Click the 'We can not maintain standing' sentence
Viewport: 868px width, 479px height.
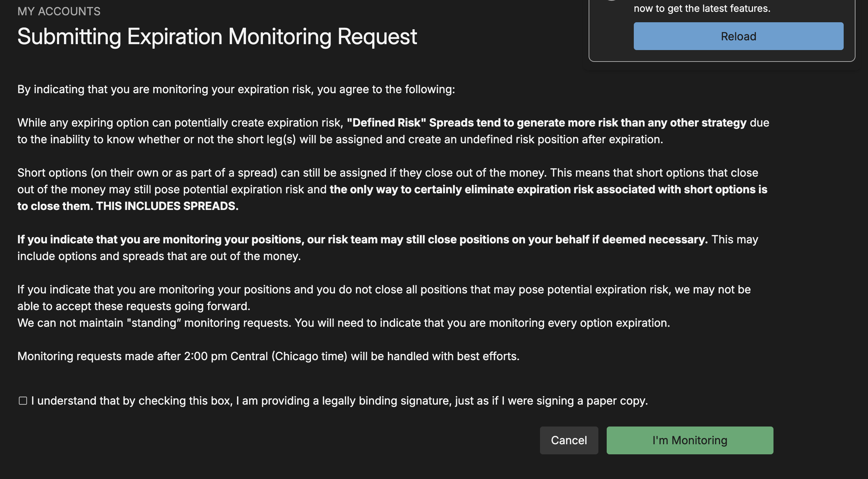pos(344,323)
